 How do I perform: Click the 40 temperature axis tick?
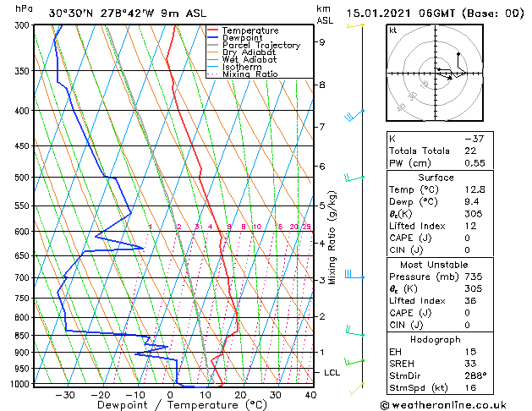point(310,395)
